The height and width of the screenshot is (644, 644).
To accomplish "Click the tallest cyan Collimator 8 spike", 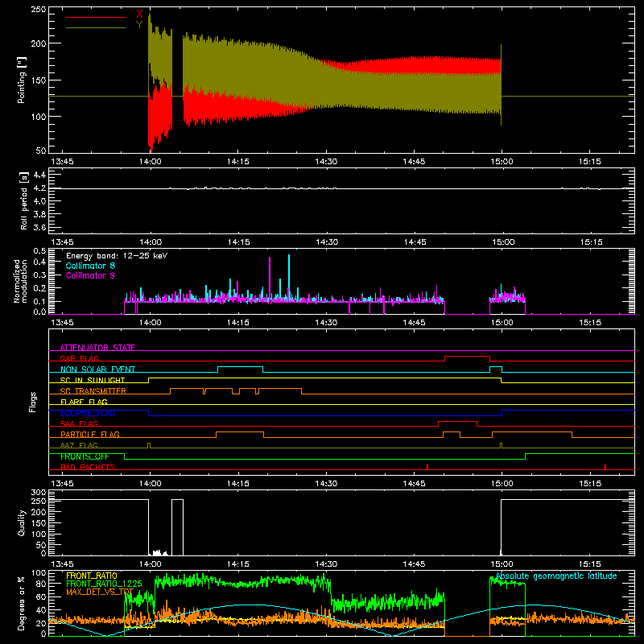I will tap(289, 278).
